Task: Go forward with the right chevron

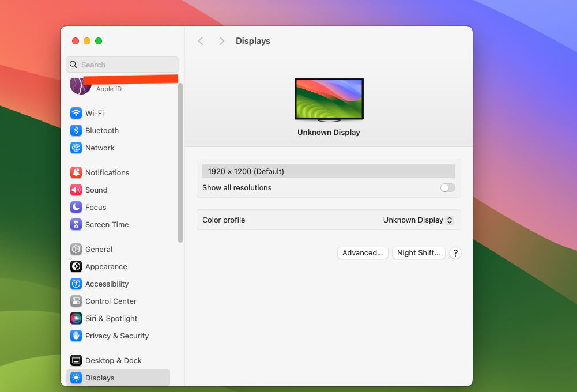Action: click(221, 41)
